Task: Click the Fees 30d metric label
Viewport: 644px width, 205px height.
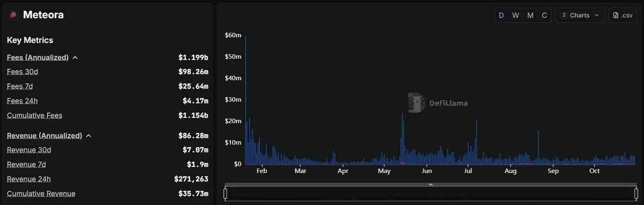Action: 22,72
